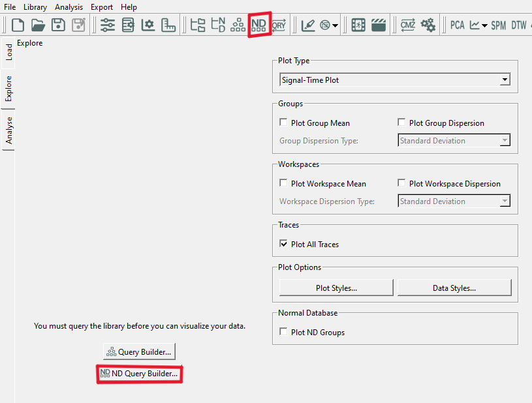
Task: Run PCA analysis from toolbar
Action: 457,25
